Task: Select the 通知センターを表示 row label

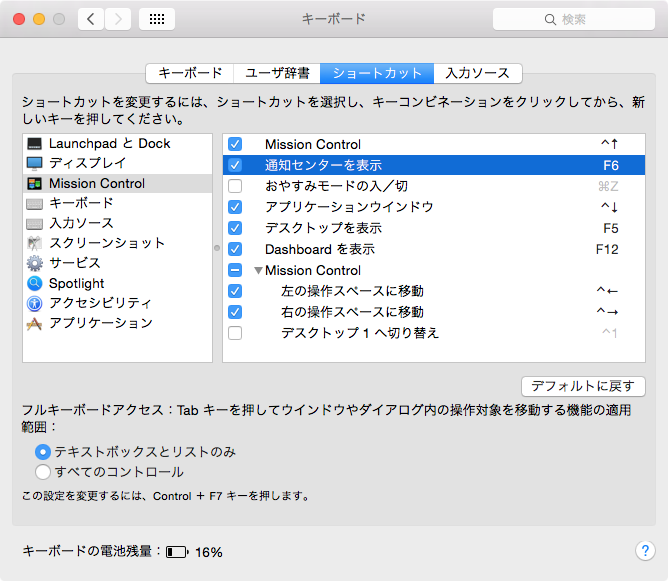Action: tap(323, 165)
